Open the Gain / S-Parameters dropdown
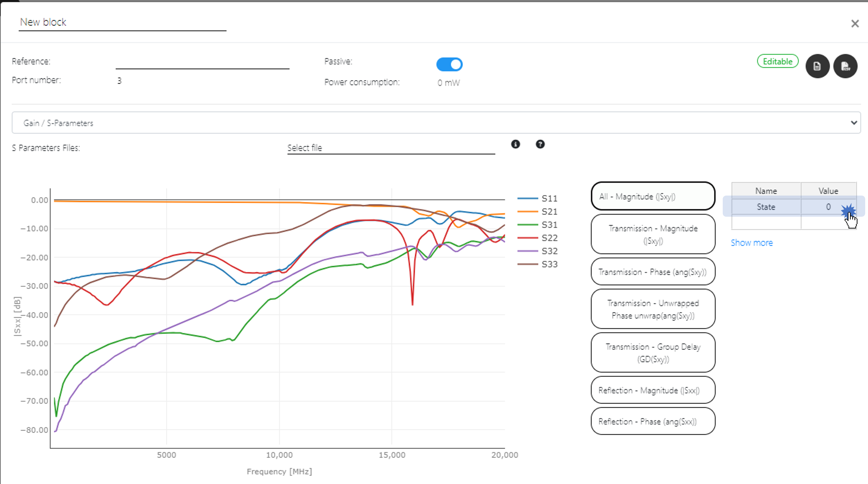The width and height of the screenshot is (868, 484). pos(436,123)
